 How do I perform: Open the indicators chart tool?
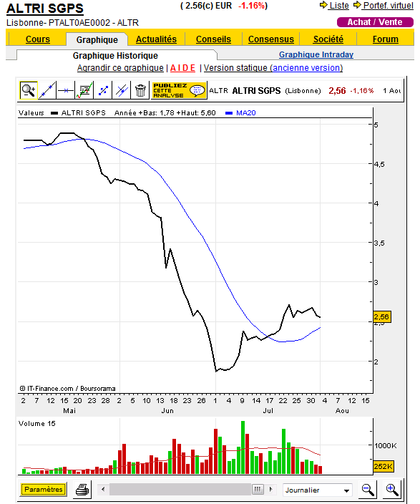coord(84,90)
